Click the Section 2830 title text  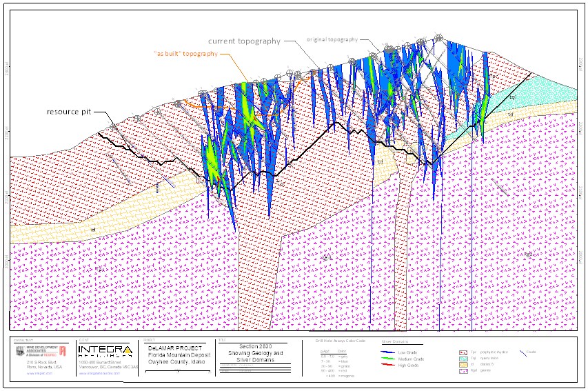(x=250, y=346)
